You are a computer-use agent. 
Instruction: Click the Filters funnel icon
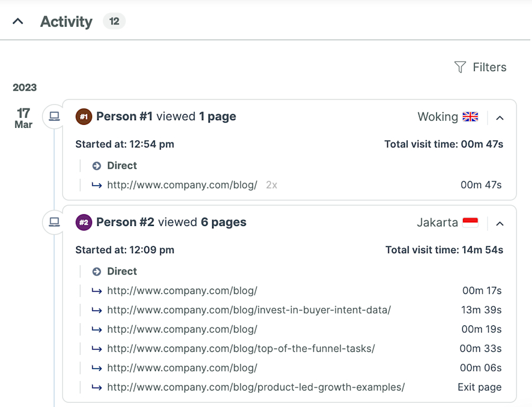[460, 67]
